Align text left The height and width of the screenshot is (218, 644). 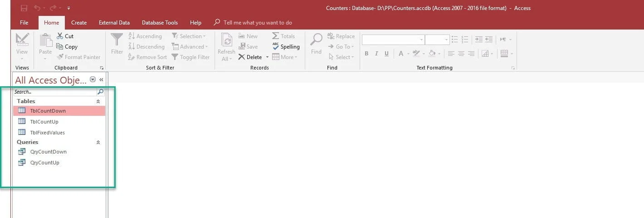(x=451, y=54)
